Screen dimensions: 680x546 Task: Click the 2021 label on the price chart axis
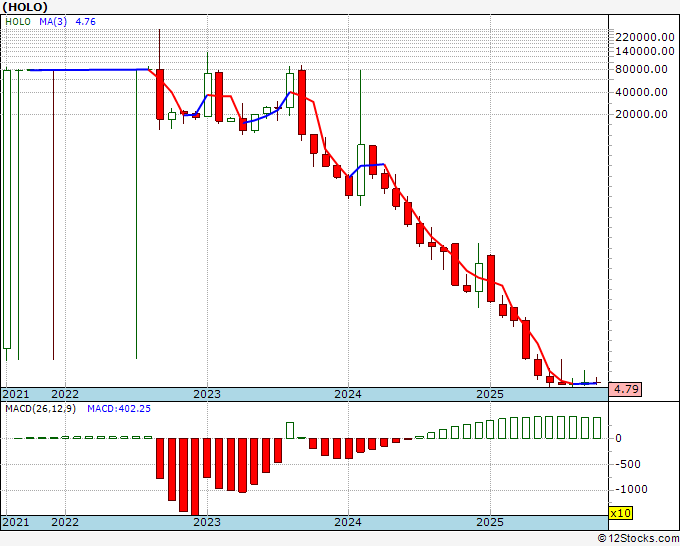16,394
